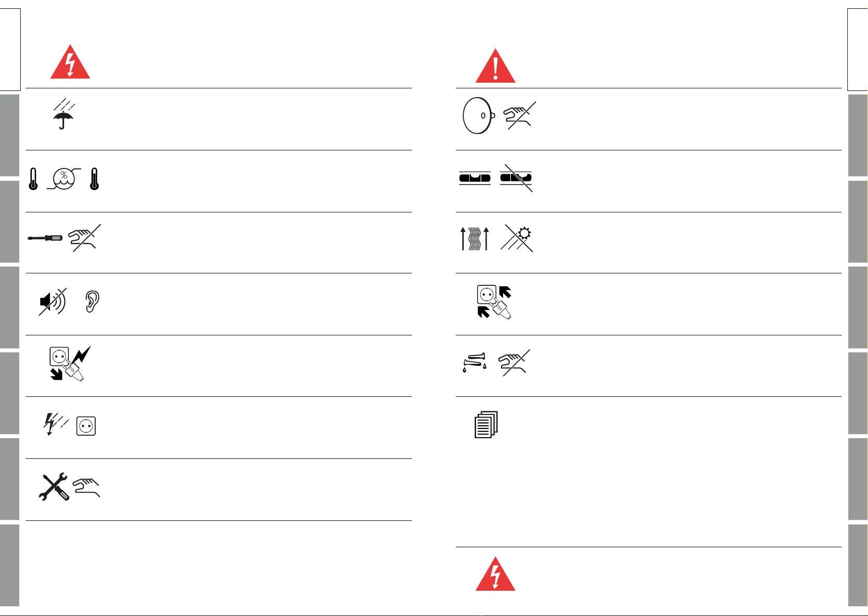Click the crossed-out loudspeaker icon
The height and width of the screenshot is (616, 868).
coord(53,302)
